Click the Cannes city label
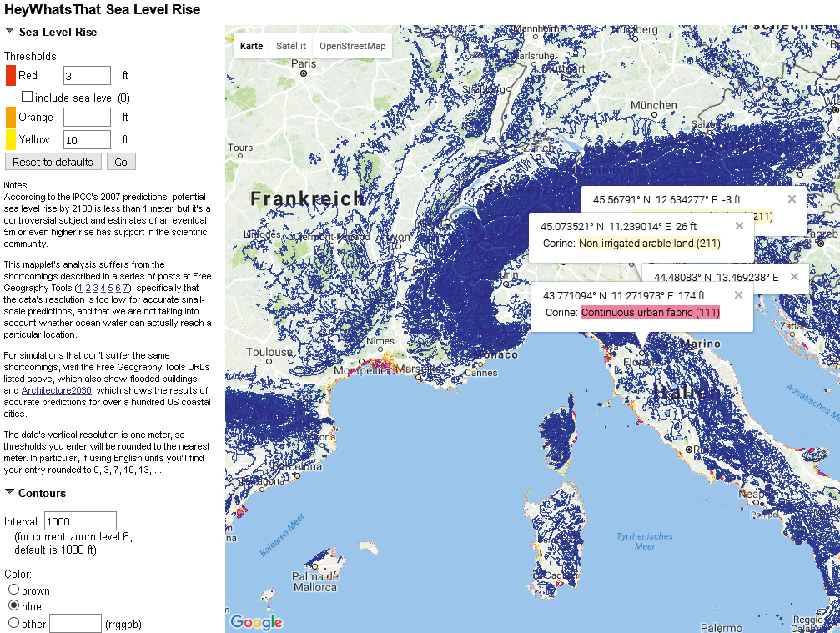The image size is (840, 633). pos(480,373)
